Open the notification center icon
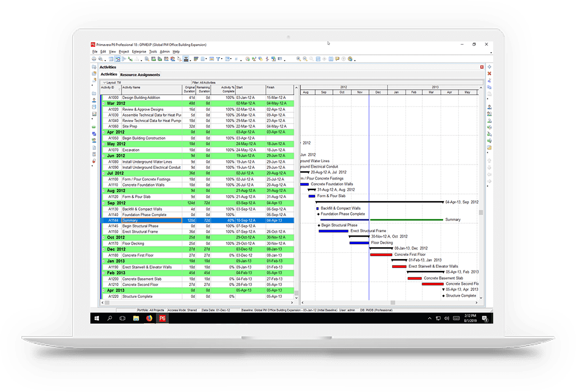 [485, 318]
